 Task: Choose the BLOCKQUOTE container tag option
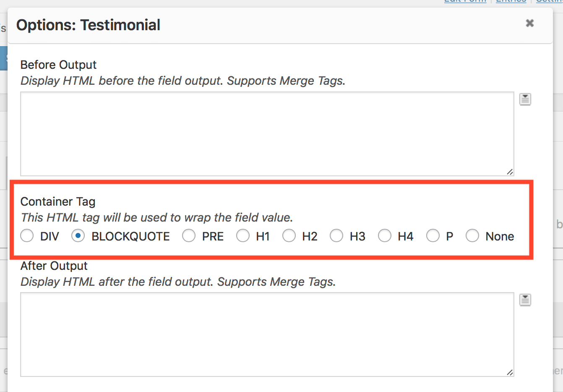[78, 236]
